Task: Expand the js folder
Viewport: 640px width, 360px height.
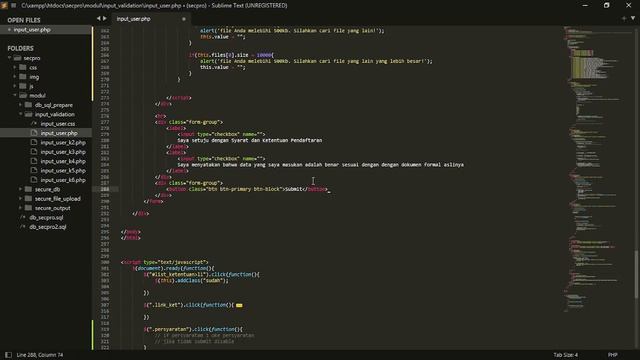Action: (x=15, y=86)
